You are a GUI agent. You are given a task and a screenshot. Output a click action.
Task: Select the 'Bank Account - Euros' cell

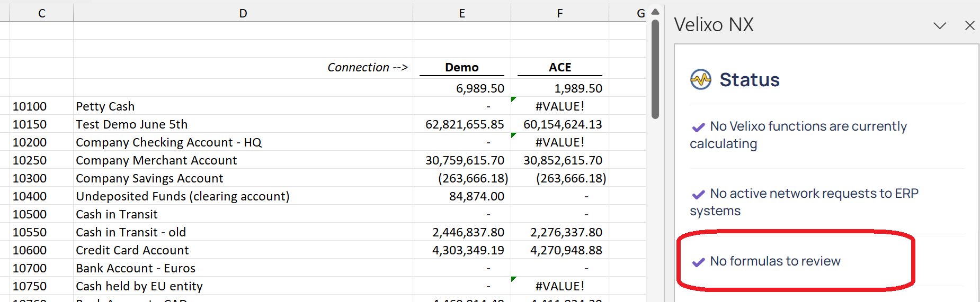pyautogui.click(x=243, y=268)
